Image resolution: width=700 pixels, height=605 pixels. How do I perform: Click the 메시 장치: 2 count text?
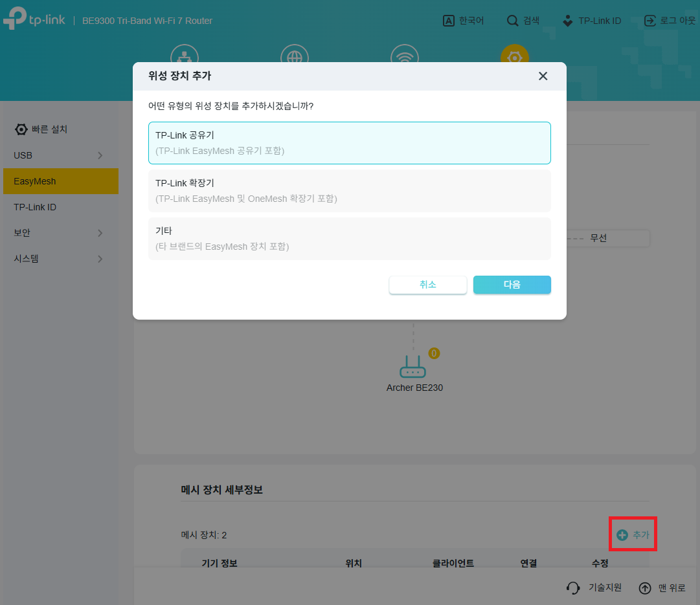tap(204, 535)
